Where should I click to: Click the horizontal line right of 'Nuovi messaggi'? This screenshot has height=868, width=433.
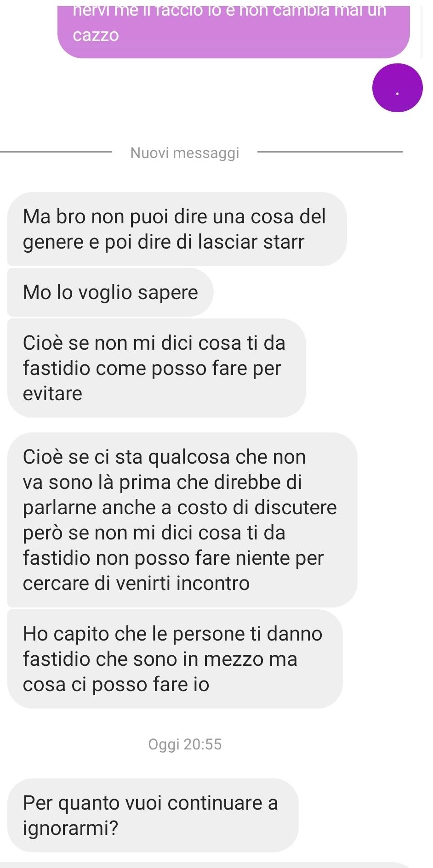(329, 151)
